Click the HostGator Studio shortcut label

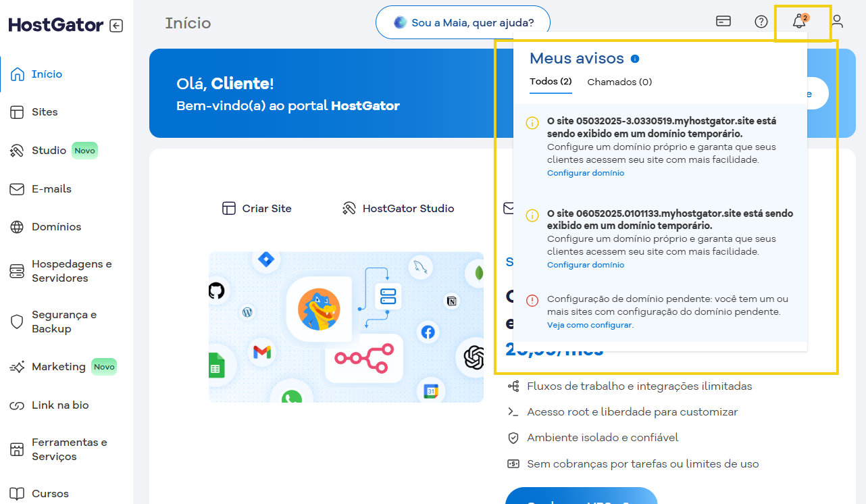pos(409,209)
